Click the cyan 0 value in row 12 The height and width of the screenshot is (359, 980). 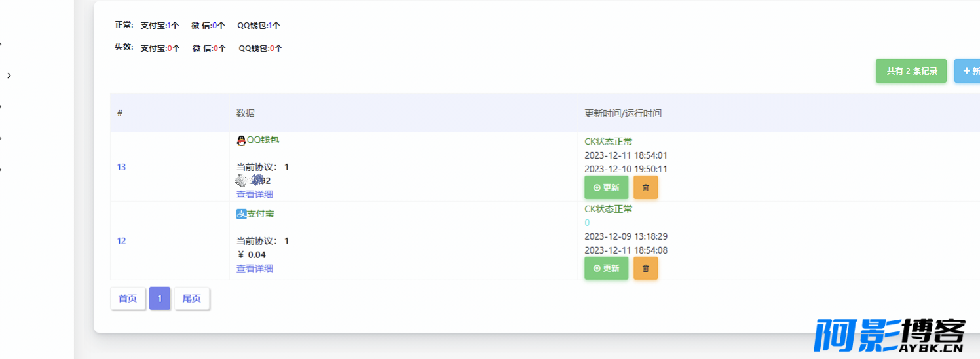tap(587, 223)
